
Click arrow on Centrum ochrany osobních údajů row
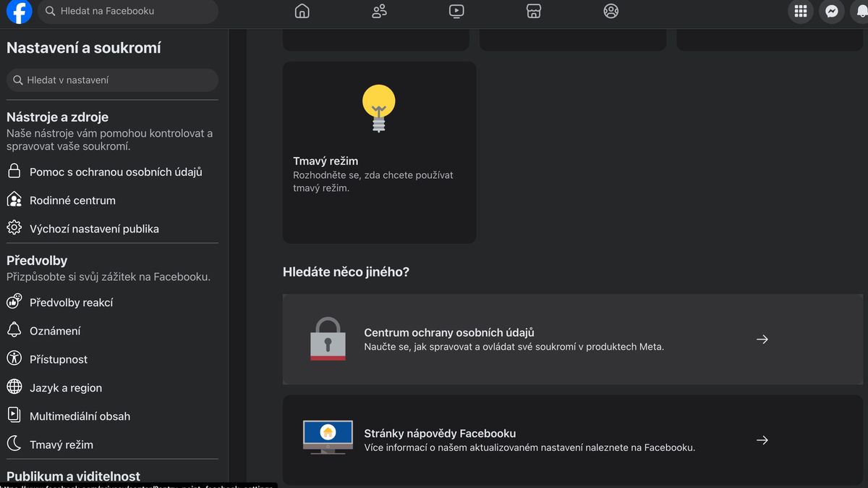[762, 339]
